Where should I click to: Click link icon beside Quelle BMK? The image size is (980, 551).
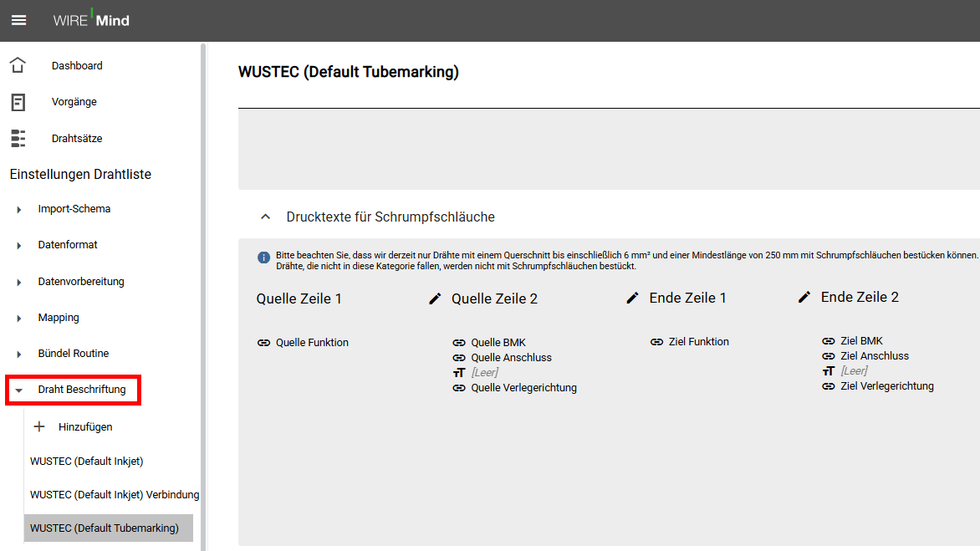coord(459,342)
